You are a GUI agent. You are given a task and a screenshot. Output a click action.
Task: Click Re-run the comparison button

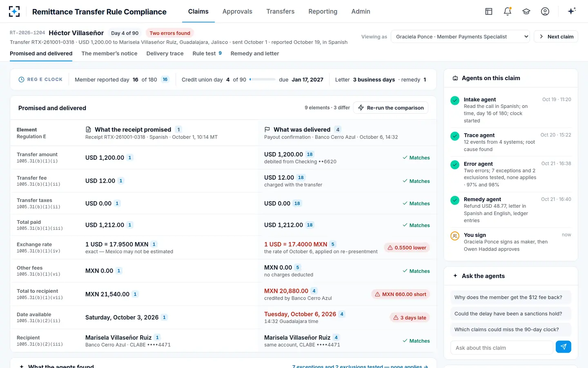tap(391, 108)
